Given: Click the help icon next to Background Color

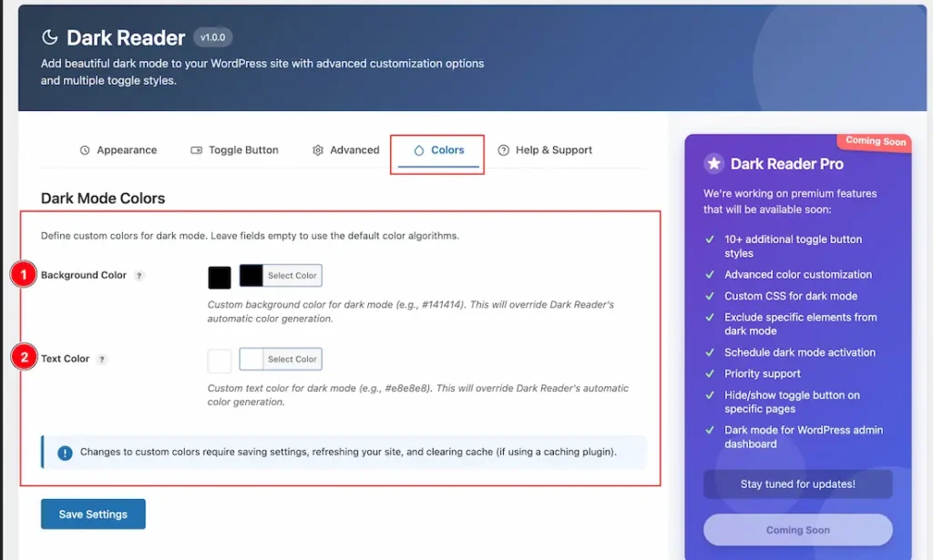Looking at the screenshot, I should pos(139,276).
